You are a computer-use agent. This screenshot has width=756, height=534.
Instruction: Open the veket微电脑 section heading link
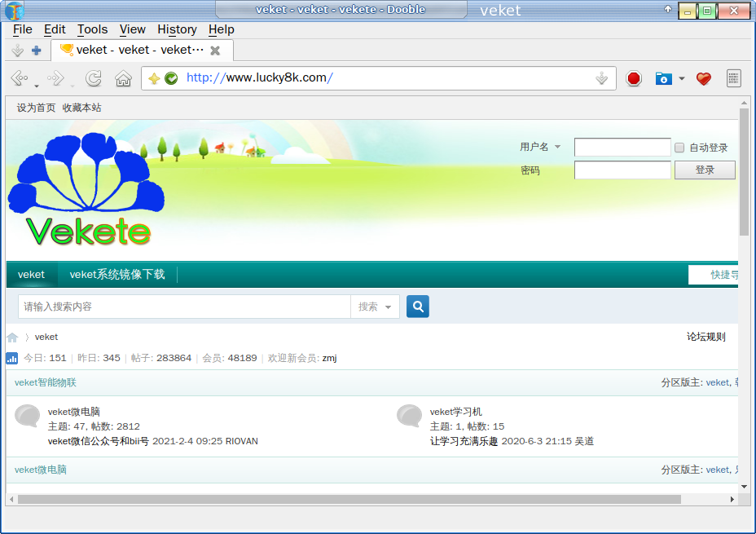(x=41, y=470)
